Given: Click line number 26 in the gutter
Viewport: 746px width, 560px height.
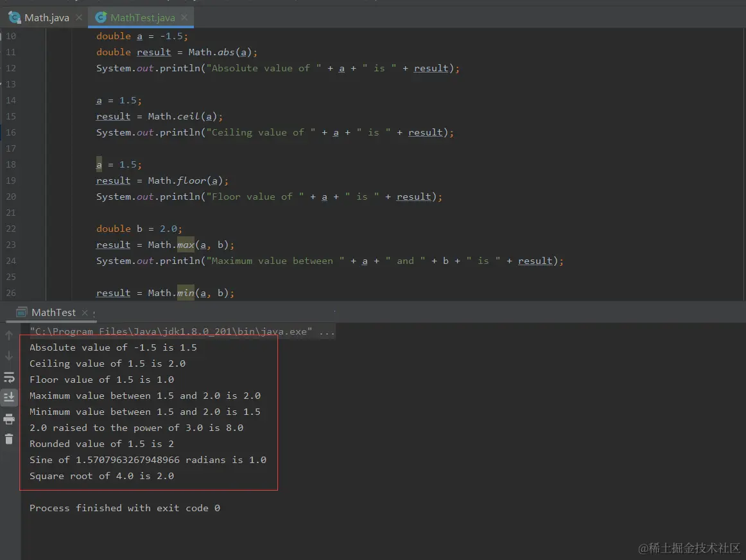Looking at the screenshot, I should [10, 293].
